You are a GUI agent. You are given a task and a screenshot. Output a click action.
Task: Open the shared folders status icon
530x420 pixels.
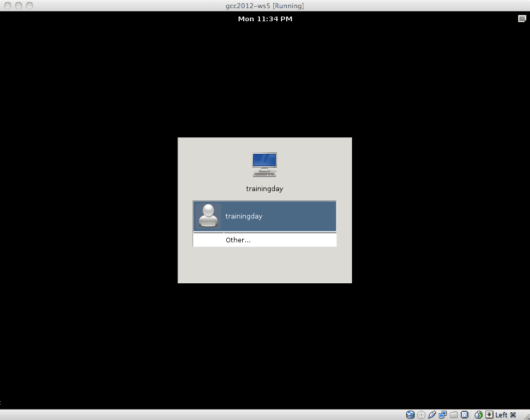[x=454, y=415]
